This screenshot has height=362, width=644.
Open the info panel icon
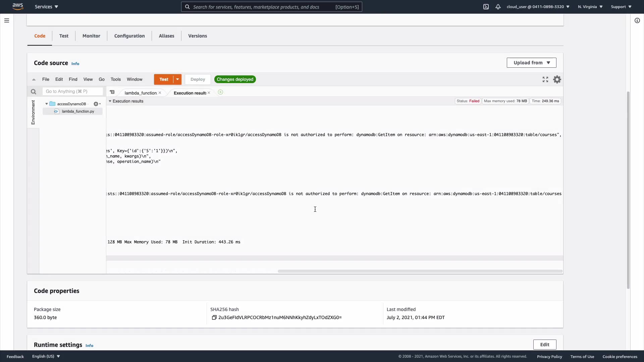click(637, 20)
